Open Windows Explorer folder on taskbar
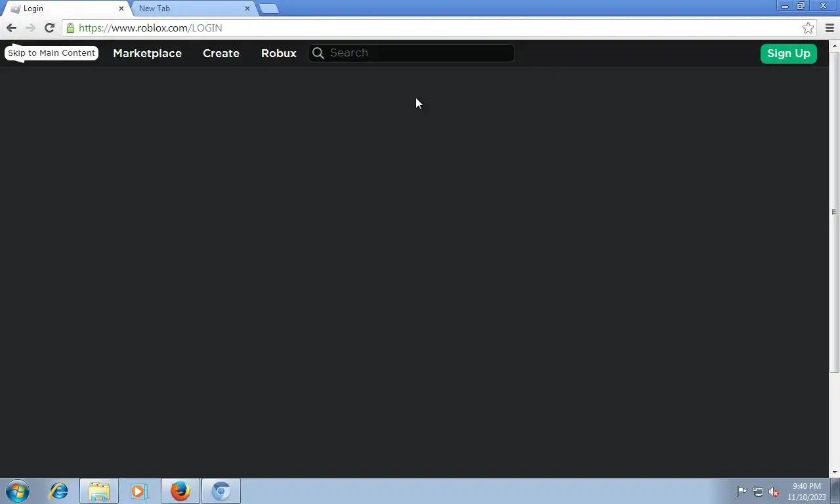This screenshot has height=504, width=840. (99, 491)
